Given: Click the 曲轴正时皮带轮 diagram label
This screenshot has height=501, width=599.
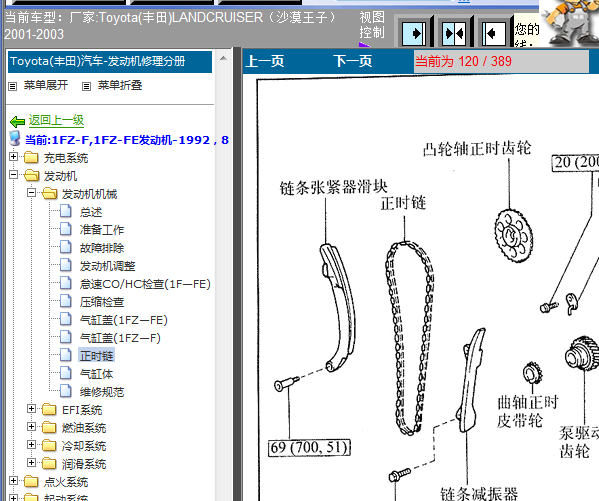Looking at the screenshot, I should (528, 412).
